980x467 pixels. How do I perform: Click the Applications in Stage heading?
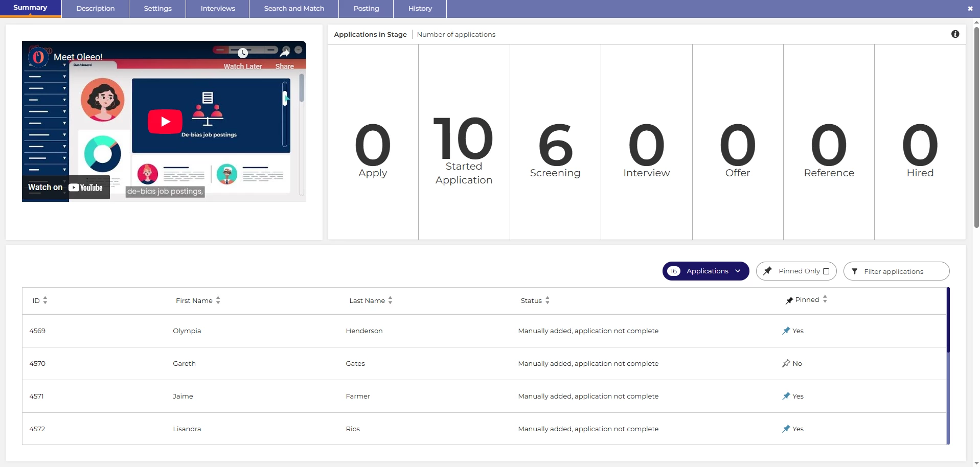(370, 35)
